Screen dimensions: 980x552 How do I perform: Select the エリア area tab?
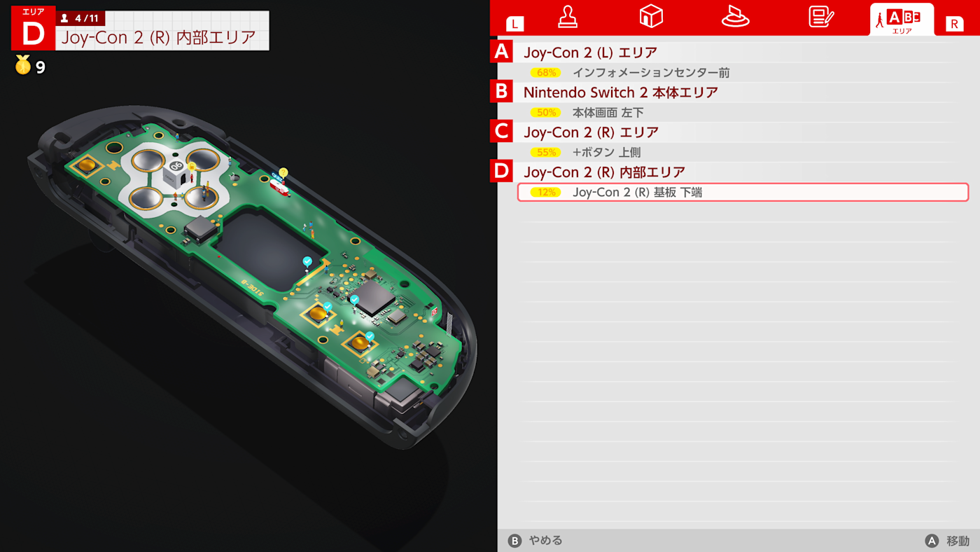(902, 20)
